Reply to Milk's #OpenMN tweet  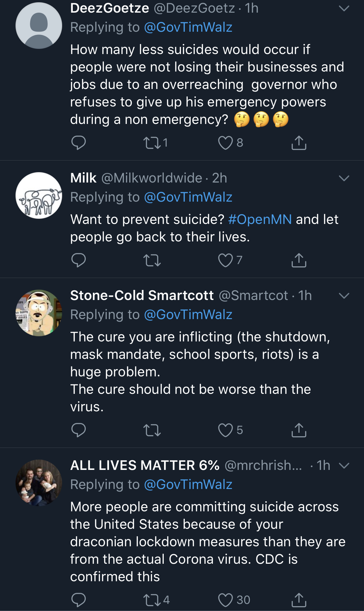pyautogui.click(x=78, y=260)
